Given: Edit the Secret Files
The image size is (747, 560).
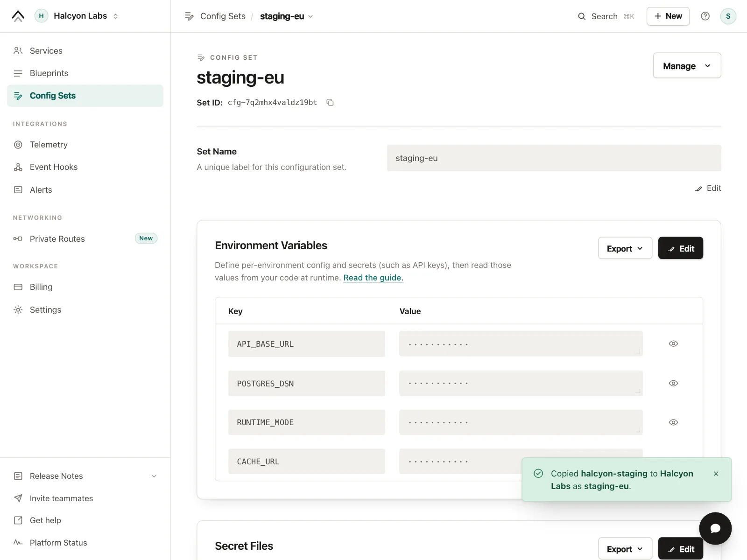Looking at the screenshot, I should click(x=681, y=549).
